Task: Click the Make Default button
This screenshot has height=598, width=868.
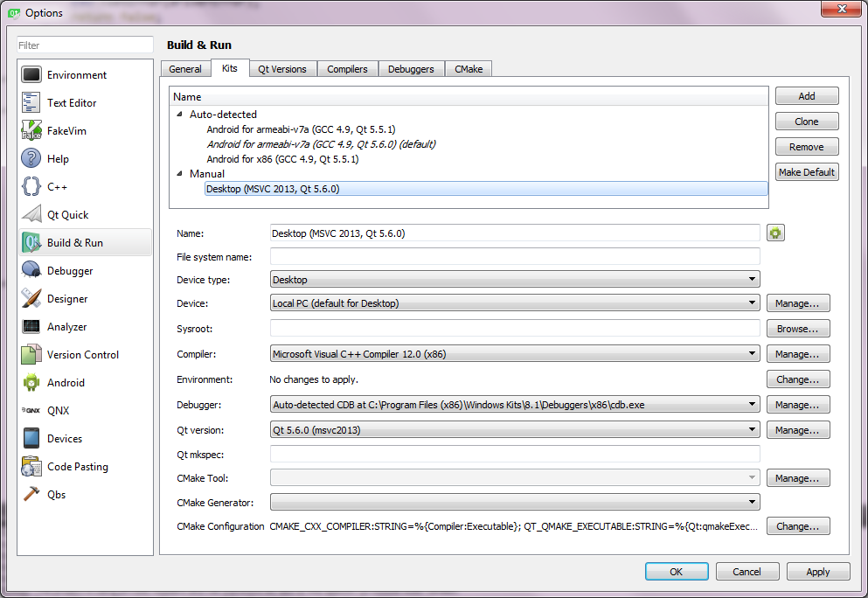Action: (806, 172)
